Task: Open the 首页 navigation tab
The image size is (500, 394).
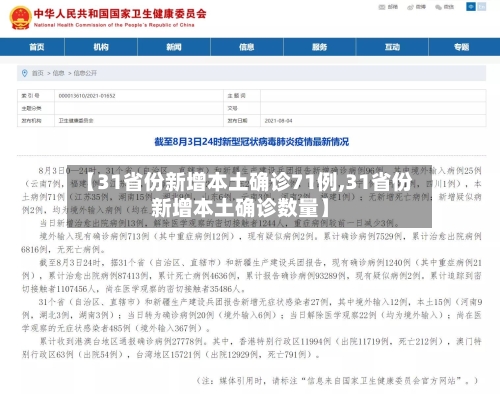Action: tap(36, 47)
